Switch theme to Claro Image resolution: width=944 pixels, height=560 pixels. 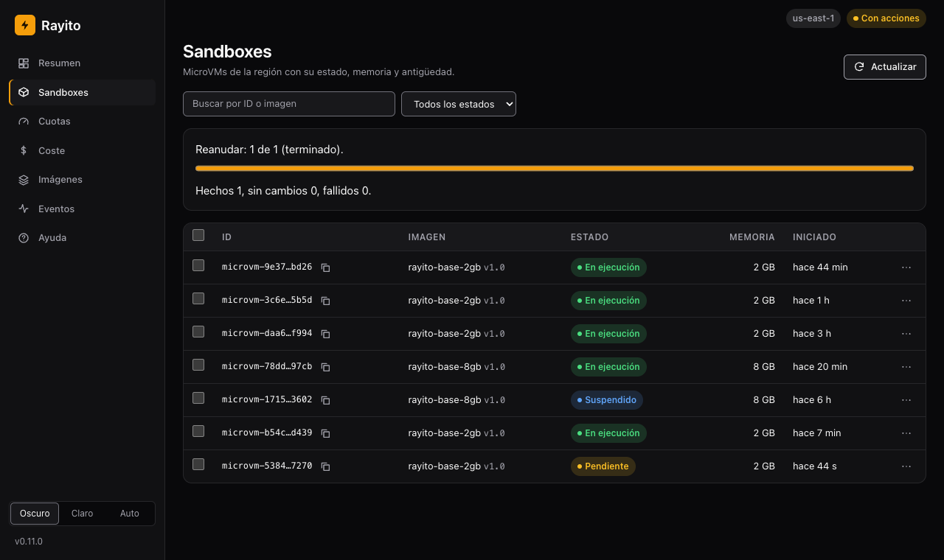82,514
